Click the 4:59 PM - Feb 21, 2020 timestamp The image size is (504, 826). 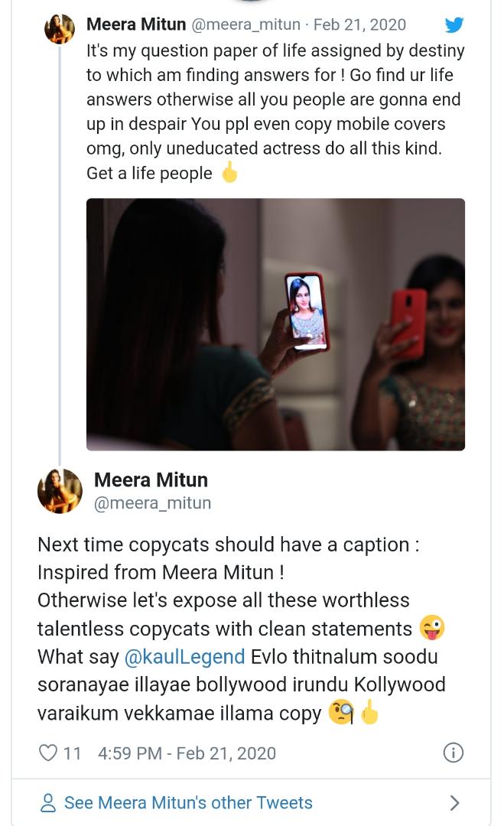coord(187,753)
